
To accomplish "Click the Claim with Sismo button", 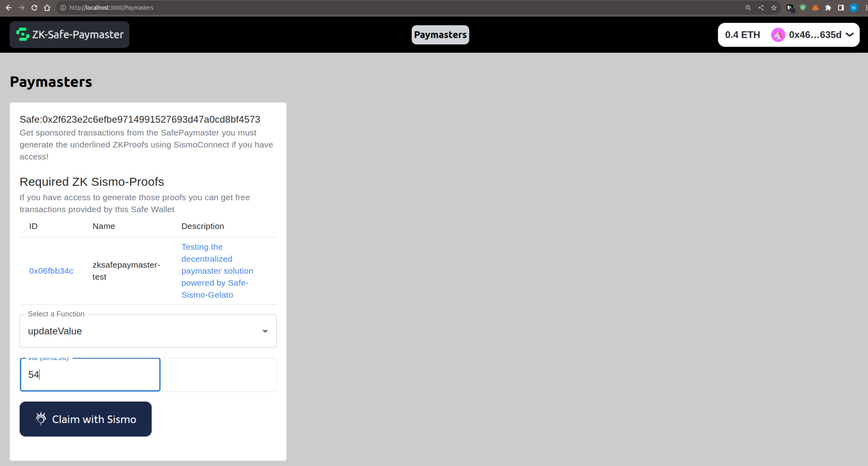I will pyautogui.click(x=85, y=419).
